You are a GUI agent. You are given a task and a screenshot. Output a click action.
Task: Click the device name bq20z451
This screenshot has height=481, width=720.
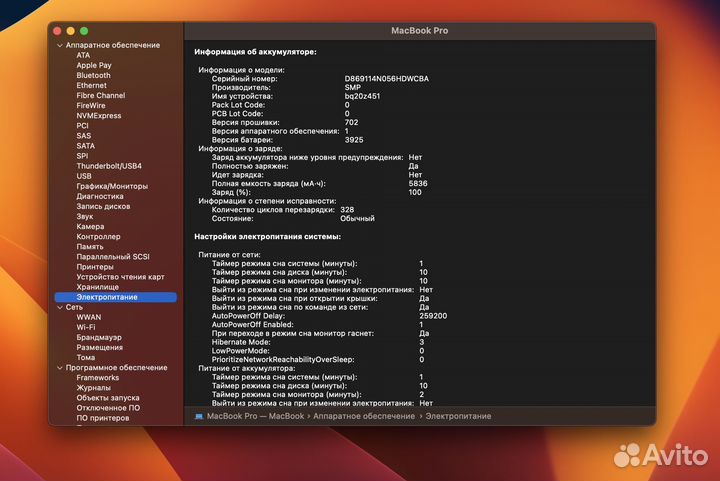coord(362,96)
